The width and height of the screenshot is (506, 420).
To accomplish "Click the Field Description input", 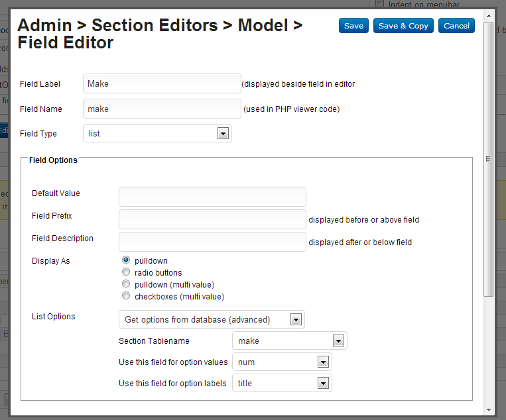I will pos(212,242).
